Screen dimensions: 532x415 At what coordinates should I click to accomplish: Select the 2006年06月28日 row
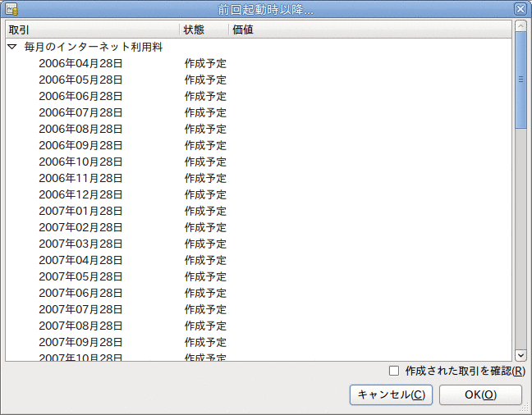pos(259,96)
